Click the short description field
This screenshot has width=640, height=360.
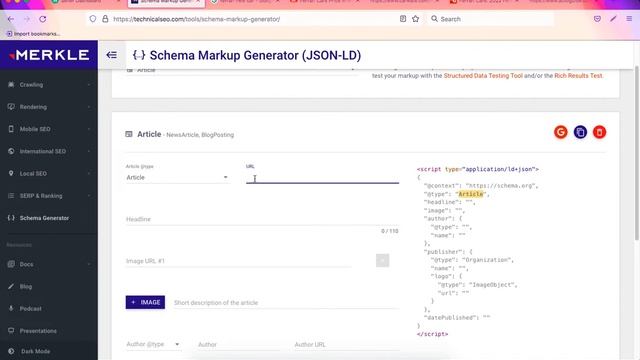(x=286, y=303)
